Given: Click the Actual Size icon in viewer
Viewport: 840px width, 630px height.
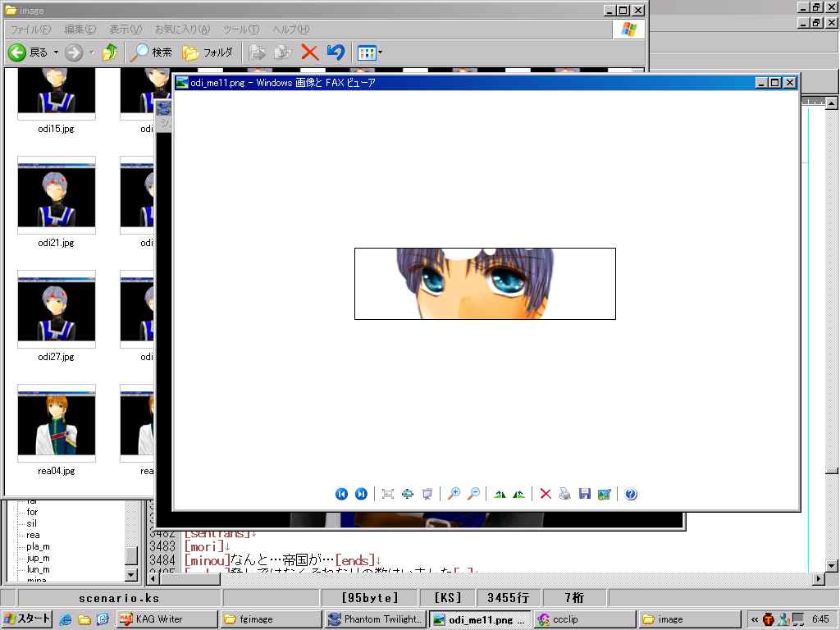Looking at the screenshot, I should tap(408, 494).
